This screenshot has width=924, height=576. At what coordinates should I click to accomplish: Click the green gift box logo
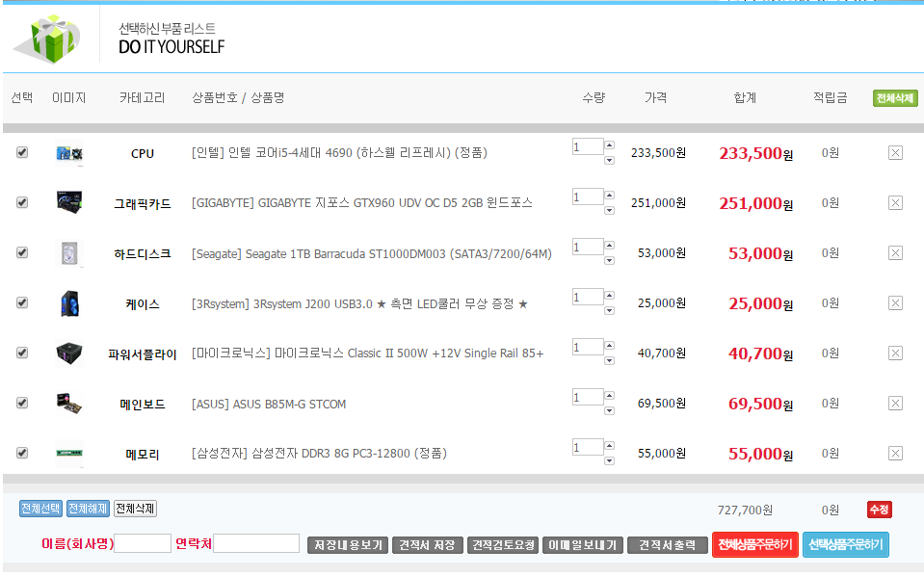pos(48,39)
